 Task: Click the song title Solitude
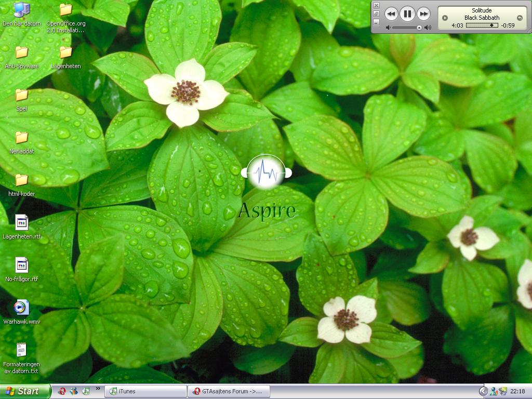pos(482,10)
